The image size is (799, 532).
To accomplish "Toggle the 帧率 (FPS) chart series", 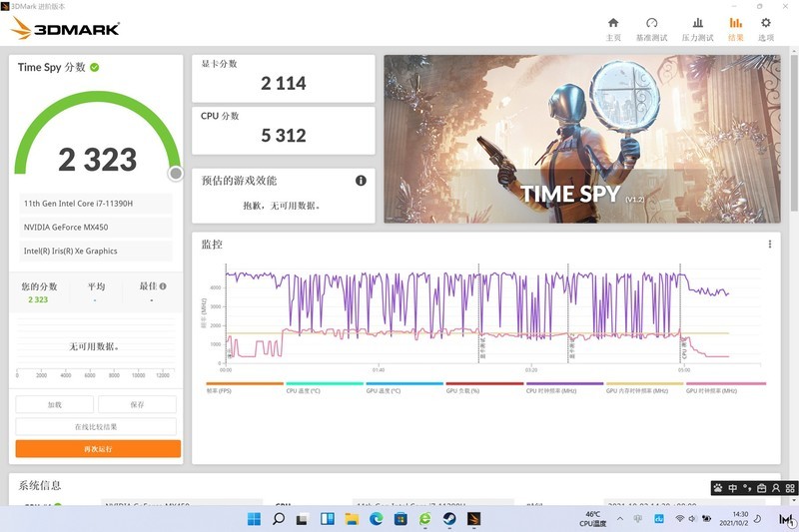I will point(245,387).
